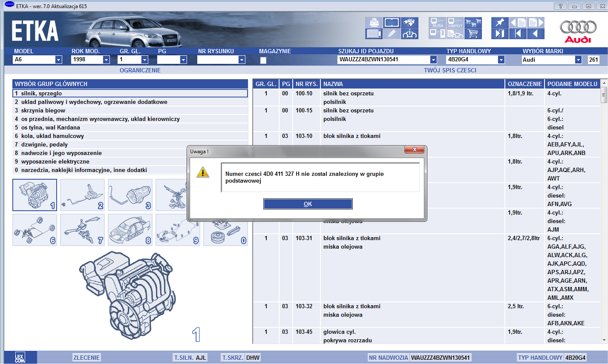This screenshot has height=364, width=608.
Task: Open the GR. GL. dropdown
Action: [144, 60]
